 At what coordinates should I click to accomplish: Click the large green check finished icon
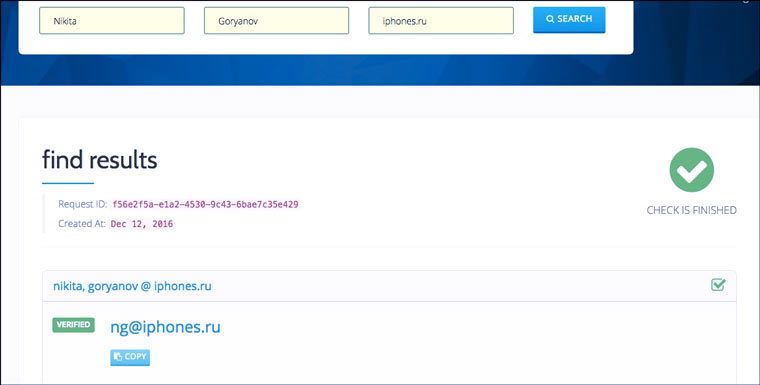point(692,170)
